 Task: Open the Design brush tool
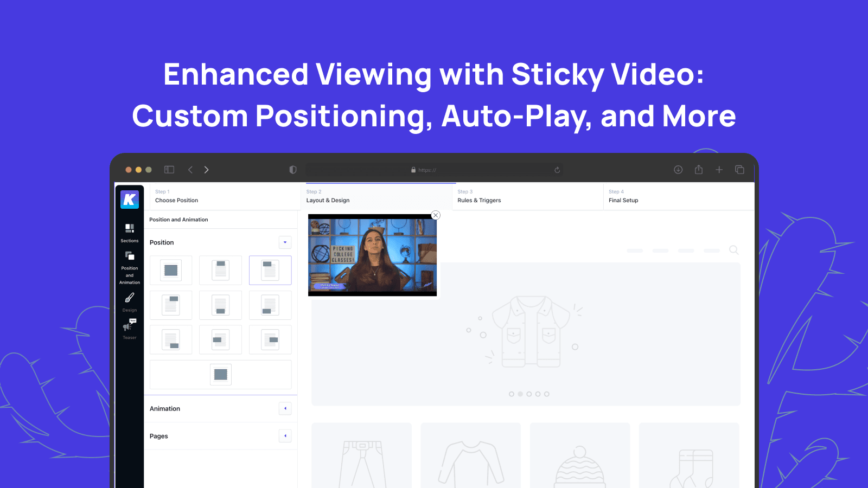pos(130,302)
